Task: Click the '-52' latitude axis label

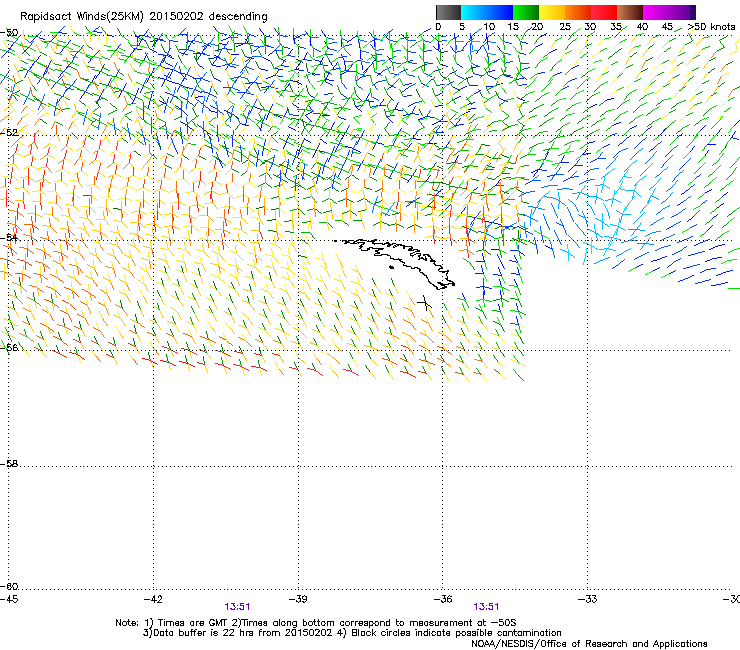Action: click(x=9, y=133)
